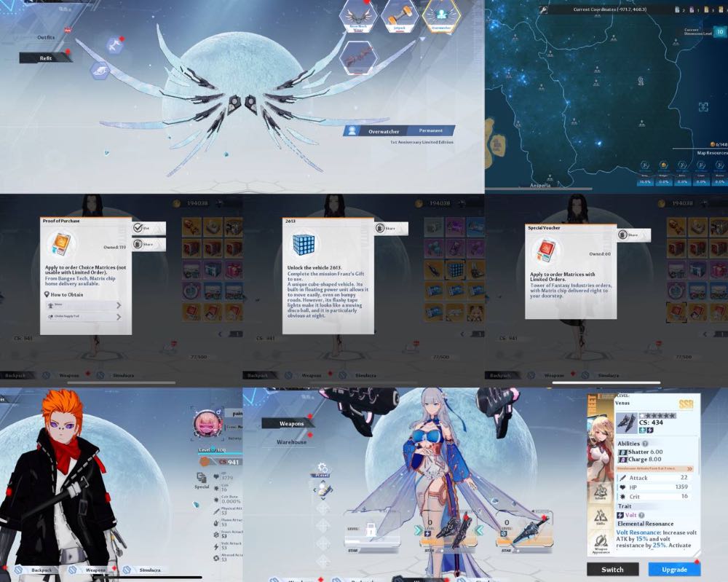728x582 pixels.
Task: Click the Abilities help question mark
Action: click(645, 444)
